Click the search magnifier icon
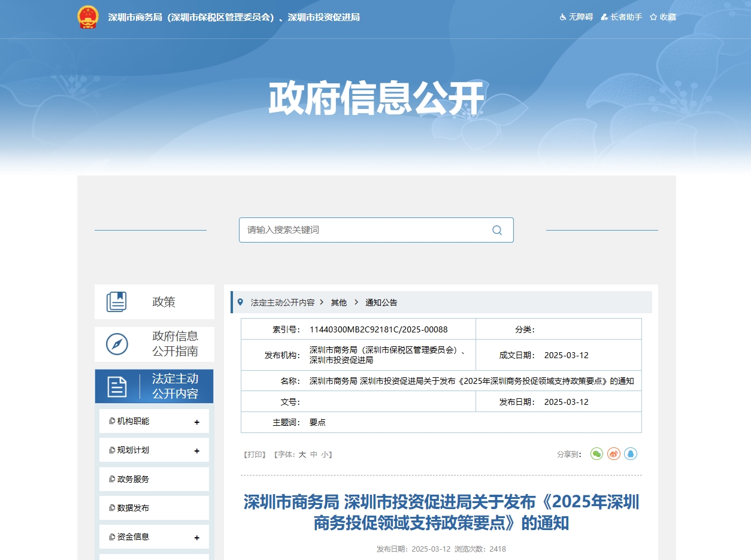The height and width of the screenshot is (560, 751). pyautogui.click(x=496, y=230)
